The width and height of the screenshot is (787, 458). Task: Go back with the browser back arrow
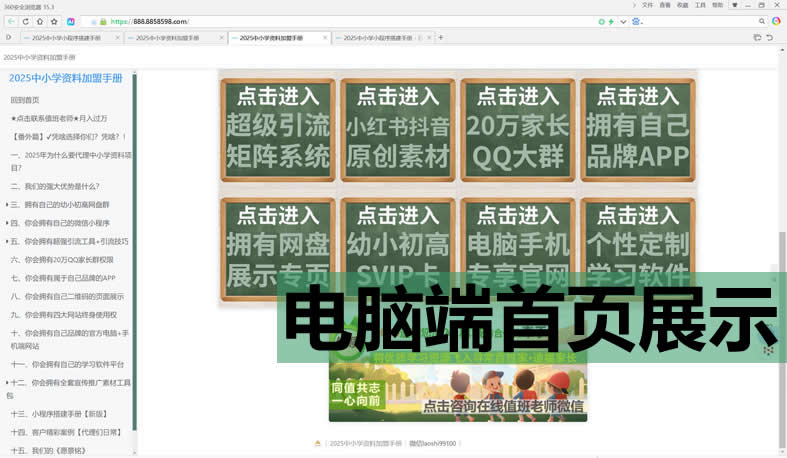11,22
